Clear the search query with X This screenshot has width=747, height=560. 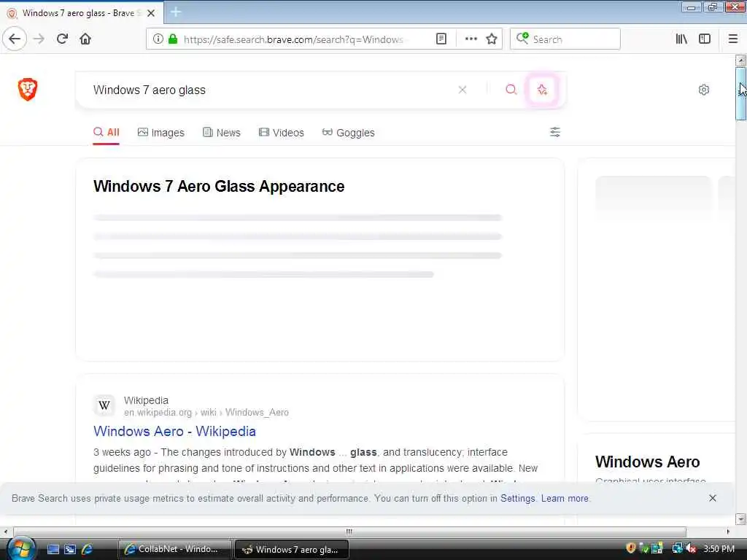coord(462,90)
